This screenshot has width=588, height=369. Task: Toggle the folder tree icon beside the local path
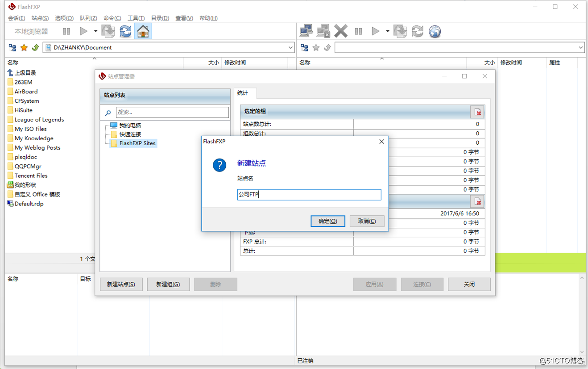tap(12, 47)
